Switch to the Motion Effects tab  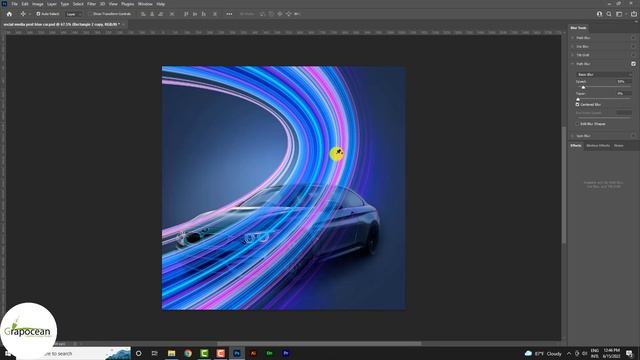click(598, 145)
